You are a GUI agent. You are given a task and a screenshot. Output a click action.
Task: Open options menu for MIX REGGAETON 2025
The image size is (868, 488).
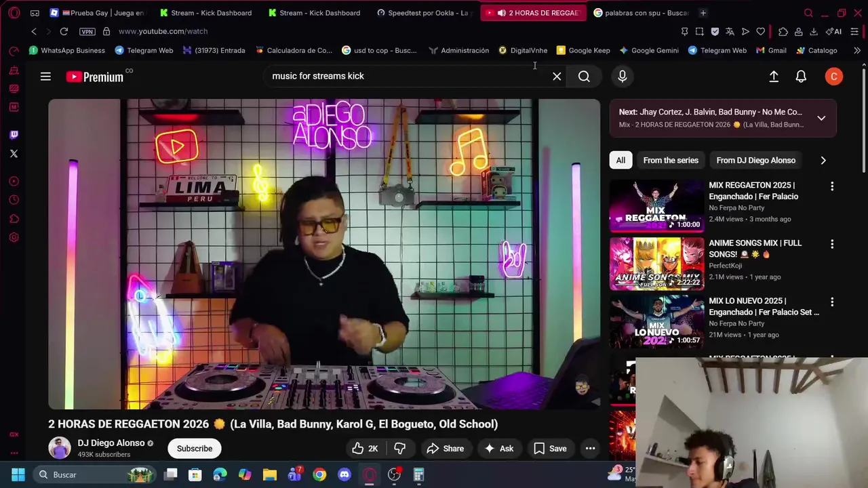(x=832, y=186)
